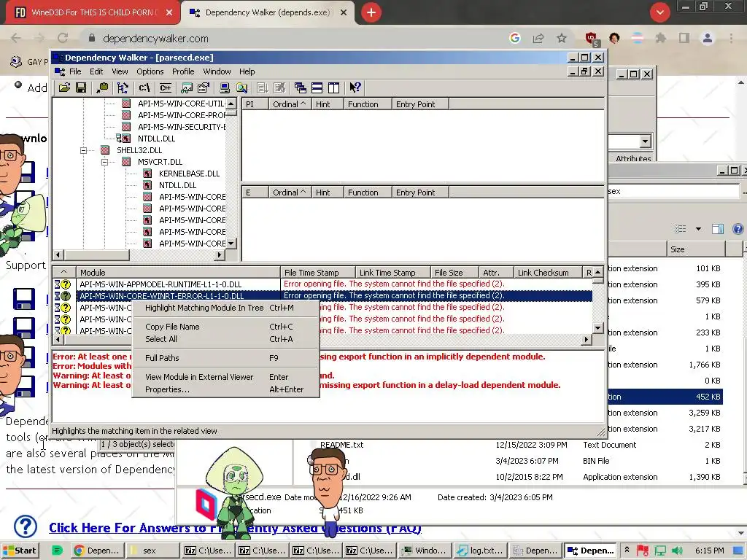This screenshot has height=560, width=747.
Task: Choose View Module in External Viewer entry
Action: pos(225,377)
